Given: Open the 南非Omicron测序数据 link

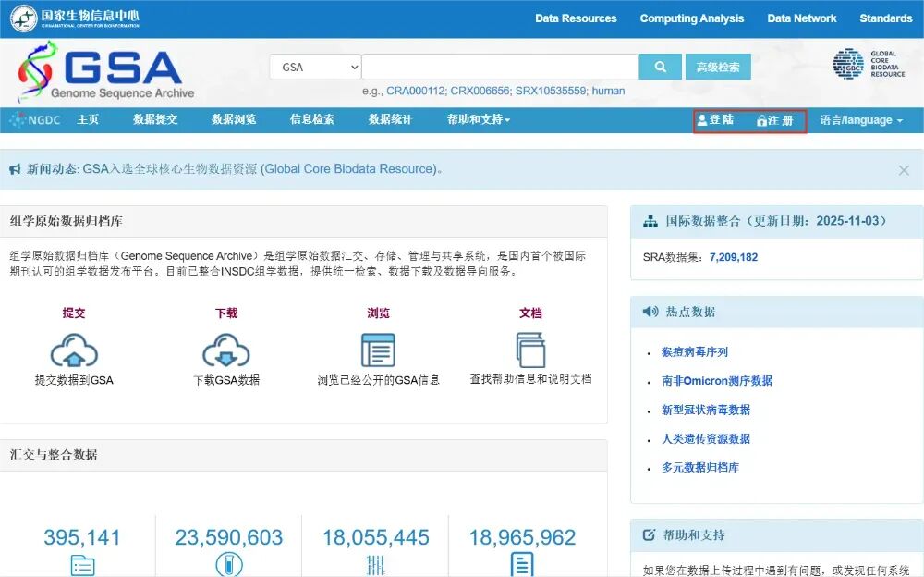Looking at the screenshot, I should pyautogui.click(x=717, y=381).
